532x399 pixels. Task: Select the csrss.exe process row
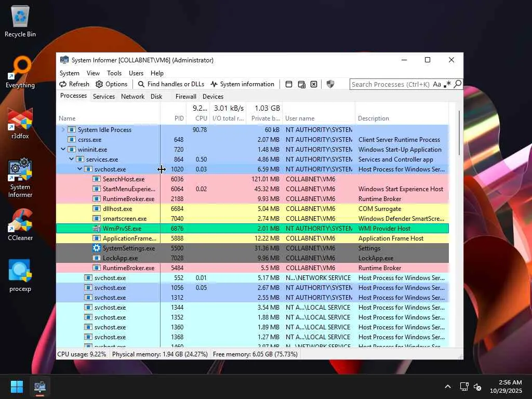[x=252, y=139]
